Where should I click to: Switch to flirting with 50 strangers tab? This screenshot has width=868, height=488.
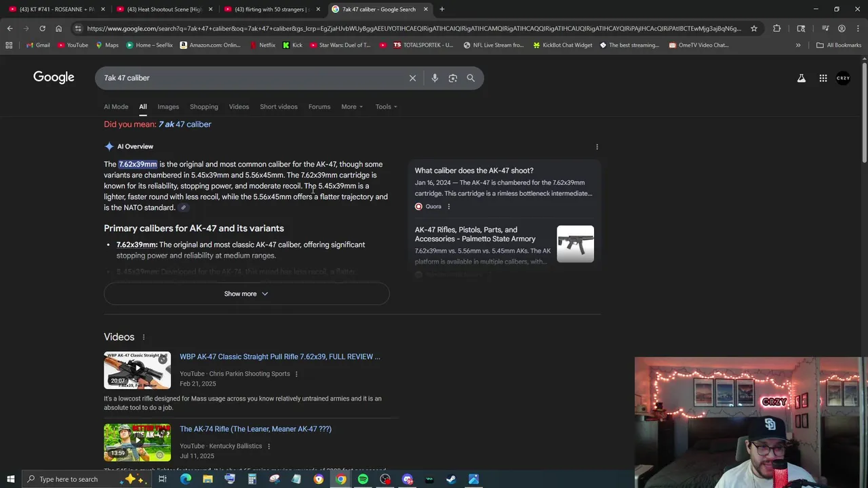[x=271, y=9]
